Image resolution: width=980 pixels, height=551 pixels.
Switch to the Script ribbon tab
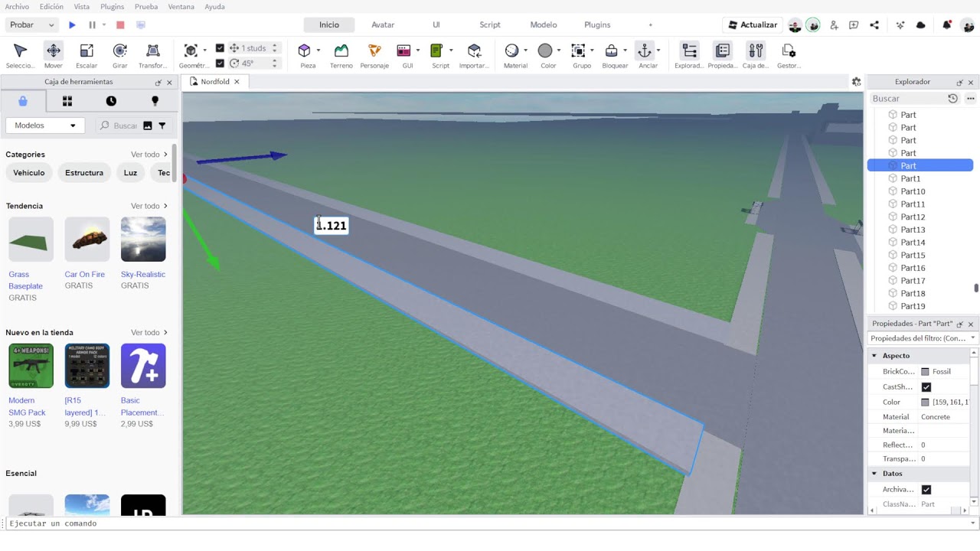pyautogui.click(x=490, y=25)
